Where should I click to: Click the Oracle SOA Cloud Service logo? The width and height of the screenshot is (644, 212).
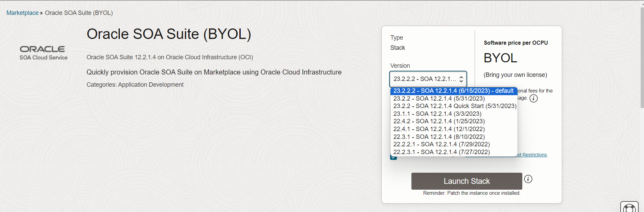pyautogui.click(x=43, y=53)
